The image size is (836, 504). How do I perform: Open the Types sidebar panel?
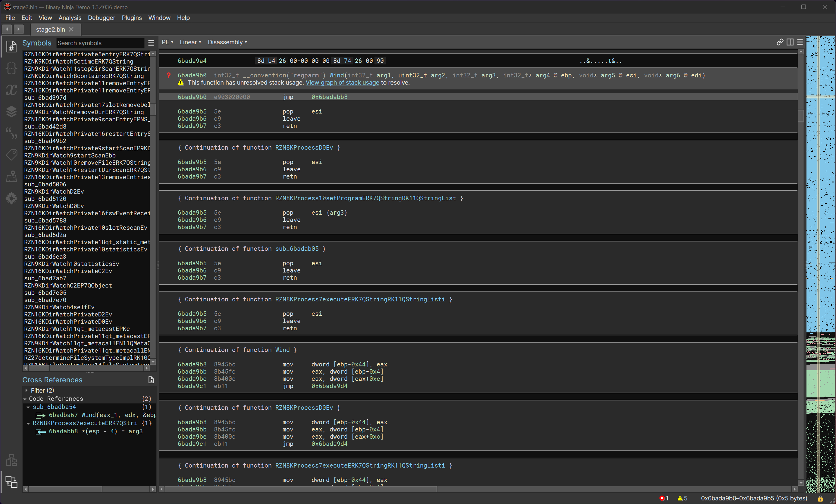coord(11,68)
